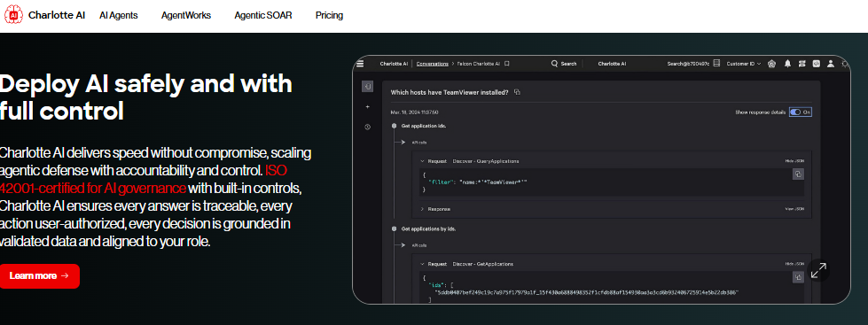This screenshot has height=325, width=868.
Task: Click the Learn more button
Action: [39, 275]
